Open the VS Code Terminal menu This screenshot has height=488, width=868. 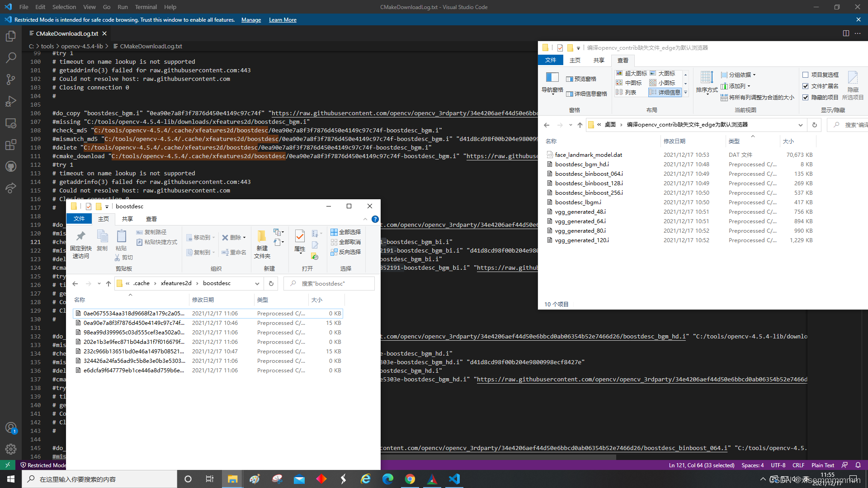[146, 7]
